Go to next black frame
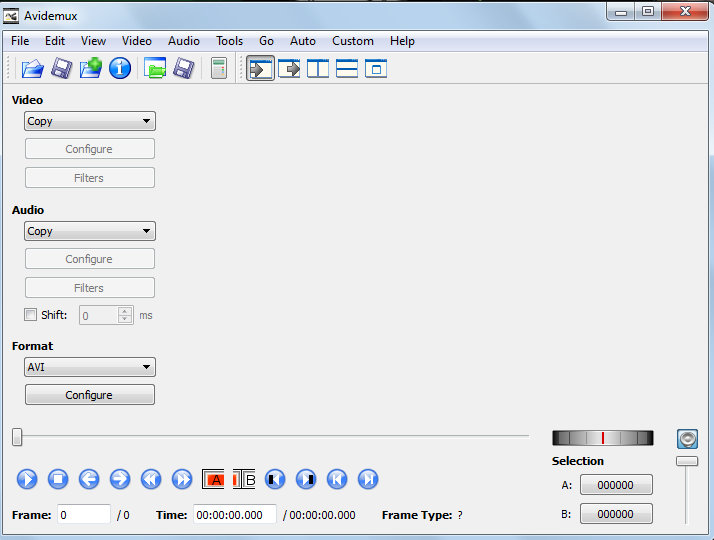This screenshot has width=714, height=540. tap(306, 479)
